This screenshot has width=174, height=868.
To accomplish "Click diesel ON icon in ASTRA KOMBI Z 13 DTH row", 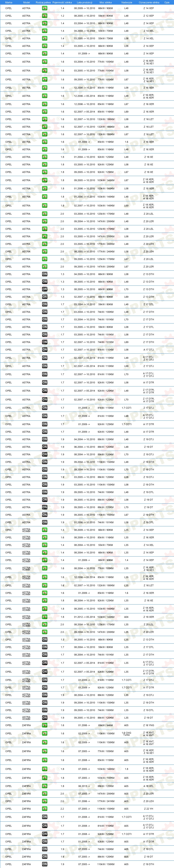I will click(x=45, y=640).
